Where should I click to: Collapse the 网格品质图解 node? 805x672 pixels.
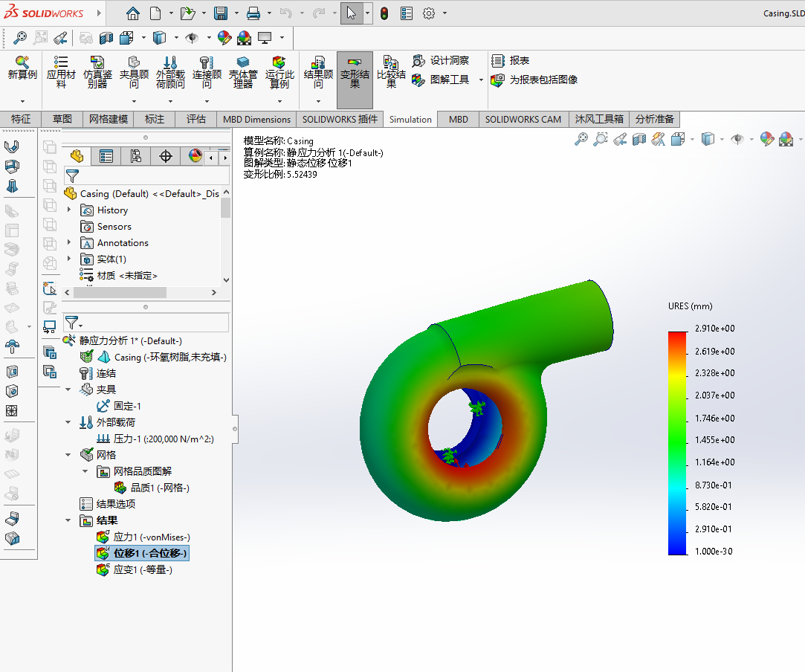tap(85, 471)
